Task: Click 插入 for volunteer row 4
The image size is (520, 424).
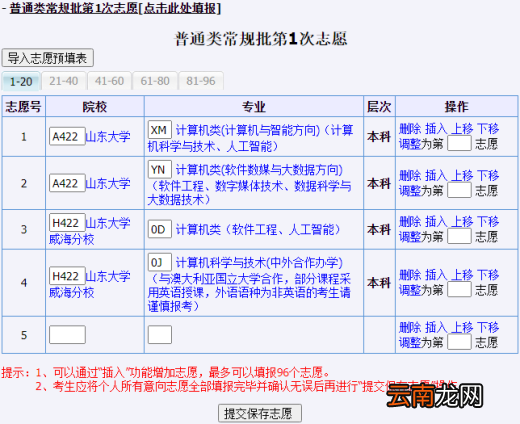Action: point(436,275)
